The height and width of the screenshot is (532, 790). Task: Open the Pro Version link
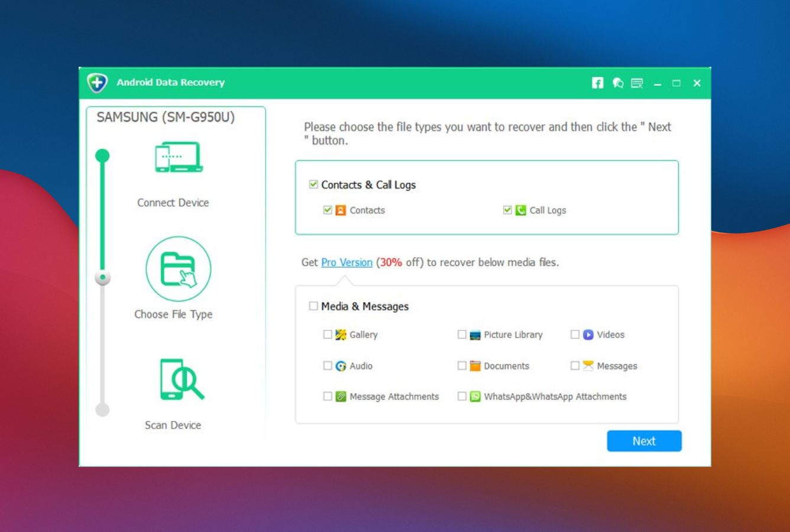click(x=347, y=262)
